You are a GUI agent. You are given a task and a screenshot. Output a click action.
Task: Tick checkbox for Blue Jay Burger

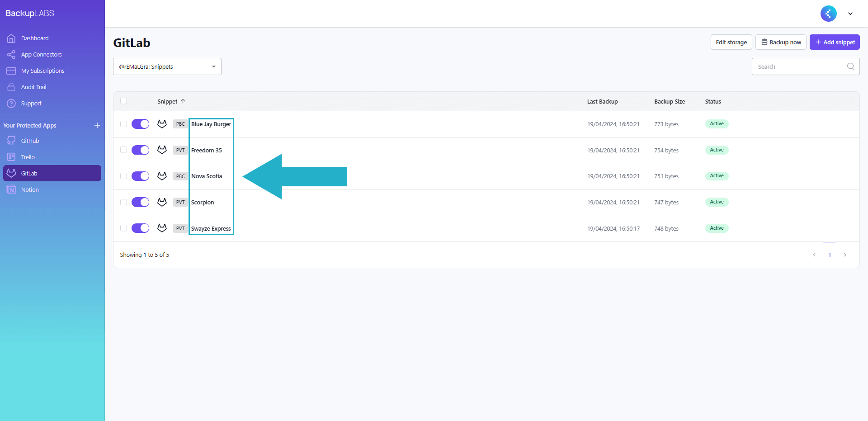(123, 124)
